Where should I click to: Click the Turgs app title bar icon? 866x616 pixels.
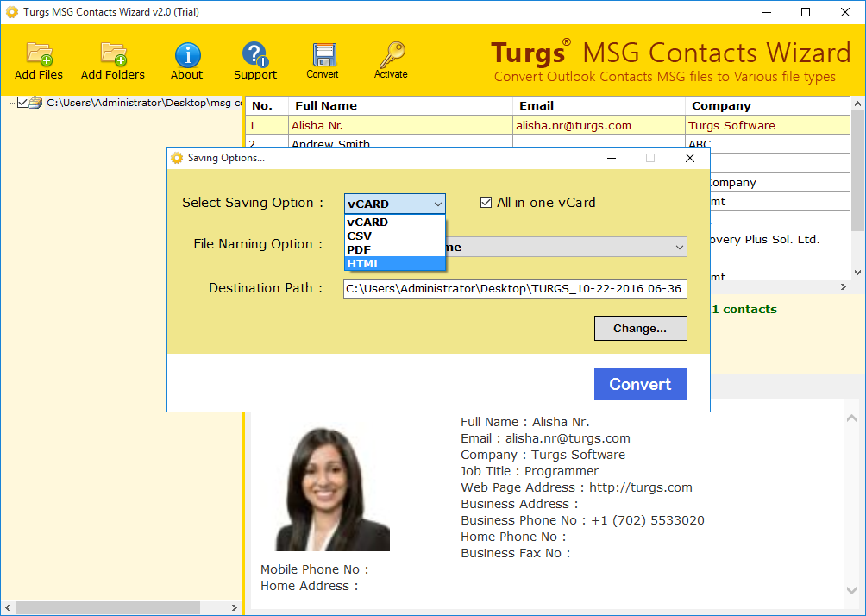11,12
